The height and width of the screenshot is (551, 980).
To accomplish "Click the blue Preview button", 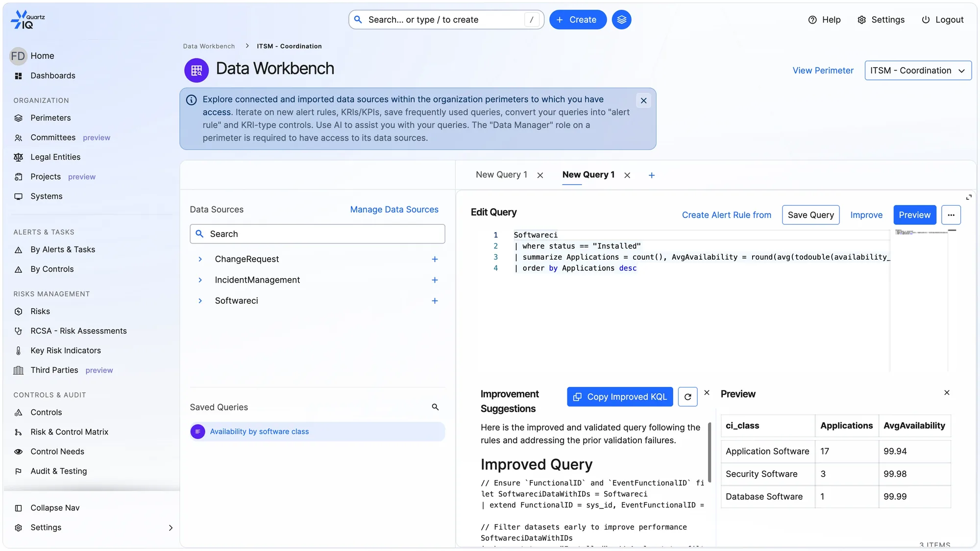I will (x=914, y=215).
